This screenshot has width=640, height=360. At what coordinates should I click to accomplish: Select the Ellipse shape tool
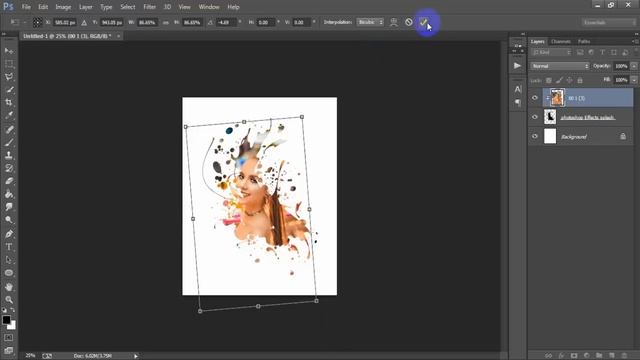pyautogui.click(x=9, y=273)
